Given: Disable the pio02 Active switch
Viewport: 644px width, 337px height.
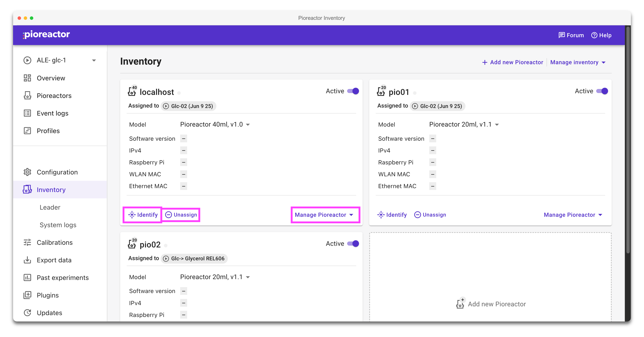Looking at the screenshot, I should (x=353, y=244).
